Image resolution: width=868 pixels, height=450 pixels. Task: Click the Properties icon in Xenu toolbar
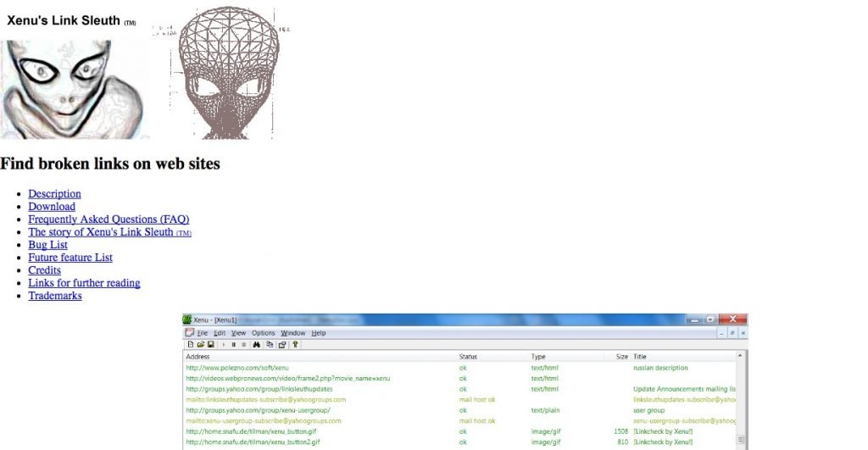click(x=282, y=345)
